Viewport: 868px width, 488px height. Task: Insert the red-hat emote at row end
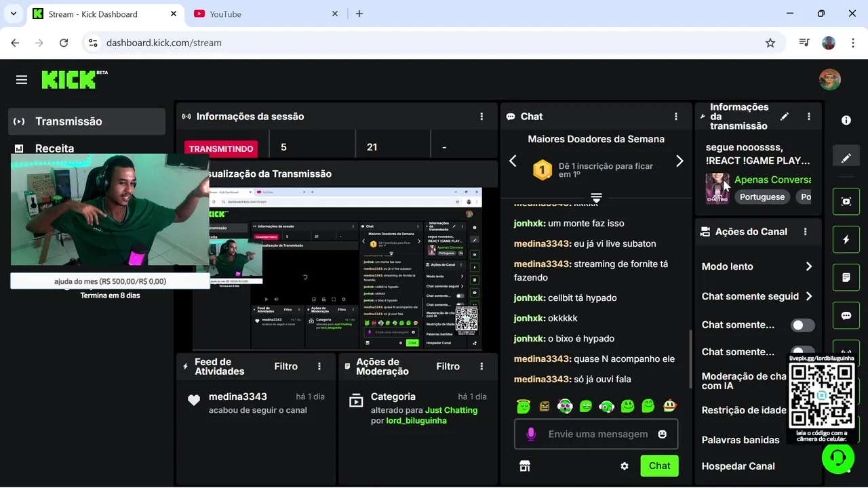click(669, 406)
